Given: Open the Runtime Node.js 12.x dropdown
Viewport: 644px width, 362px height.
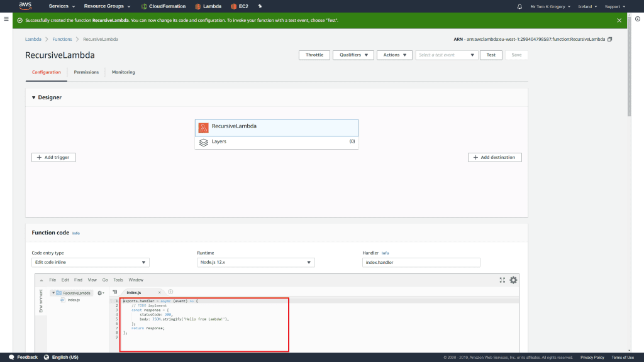Looking at the screenshot, I should click(256, 263).
